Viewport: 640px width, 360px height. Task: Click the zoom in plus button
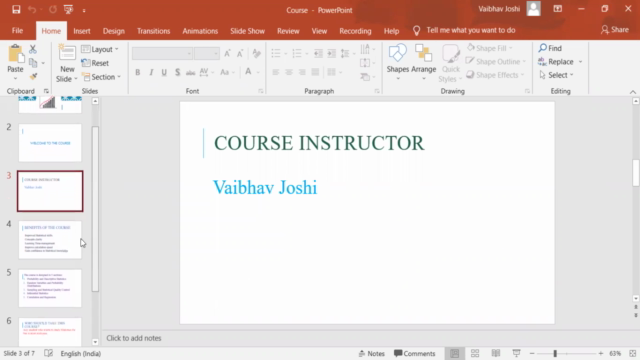coord(601,353)
